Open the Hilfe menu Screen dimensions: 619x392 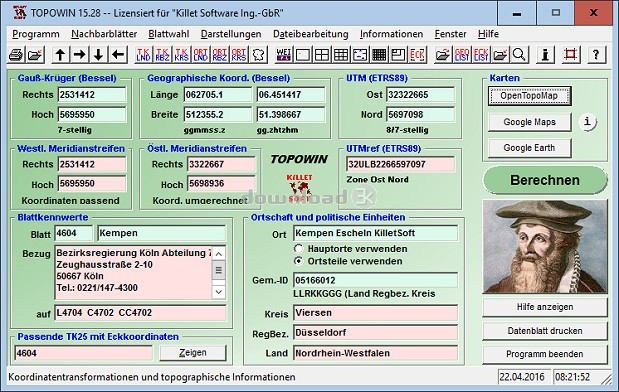point(488,34)
